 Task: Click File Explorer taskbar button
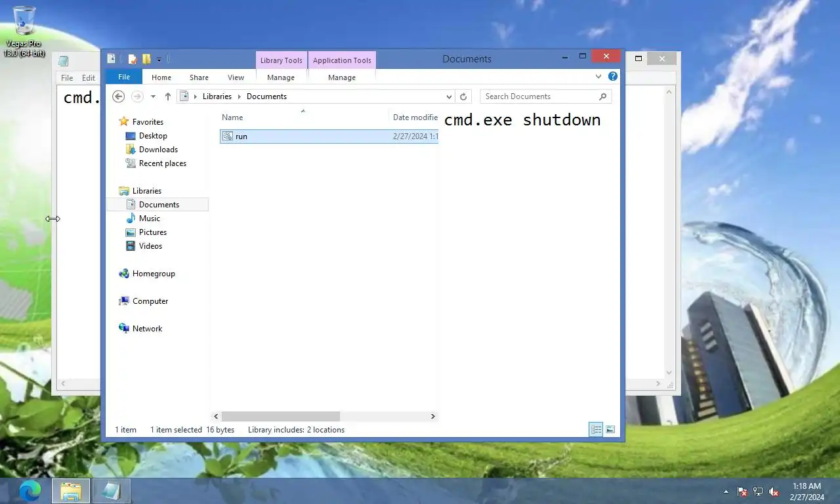tap(71, 490)
